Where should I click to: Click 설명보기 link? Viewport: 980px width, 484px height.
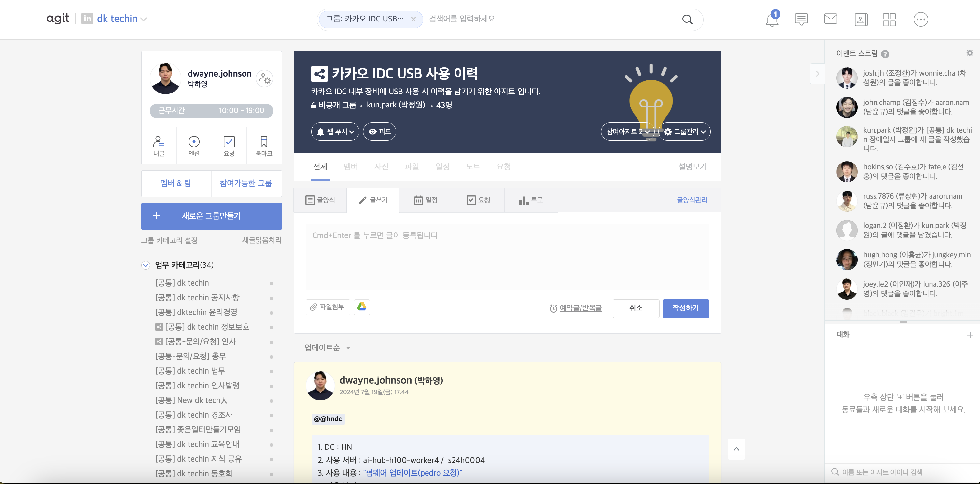(x=693, y=167)
